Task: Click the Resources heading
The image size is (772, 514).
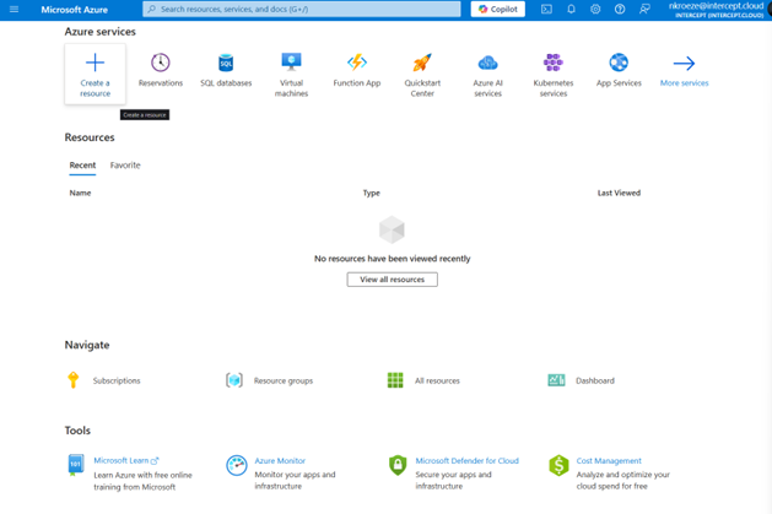Action: [89, 137]
